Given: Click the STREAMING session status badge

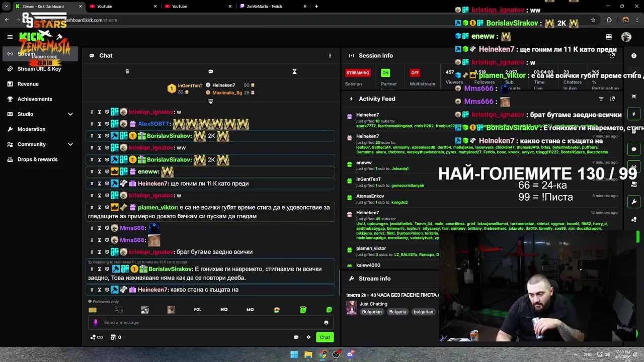Looking at the screenshot, I should pyautogui.click(x=358, y=73).
